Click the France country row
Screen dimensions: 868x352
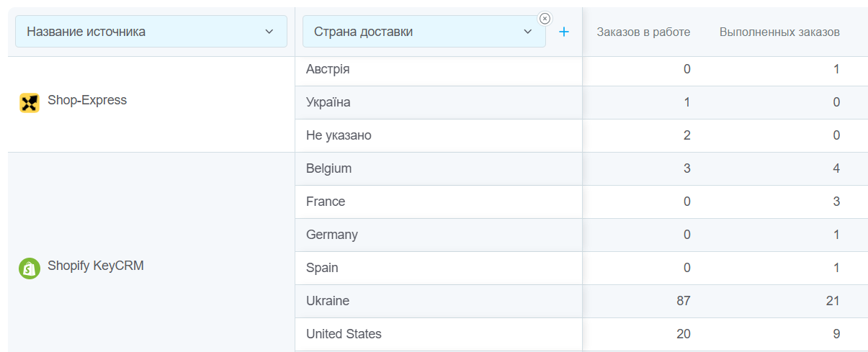coord(326,202)
